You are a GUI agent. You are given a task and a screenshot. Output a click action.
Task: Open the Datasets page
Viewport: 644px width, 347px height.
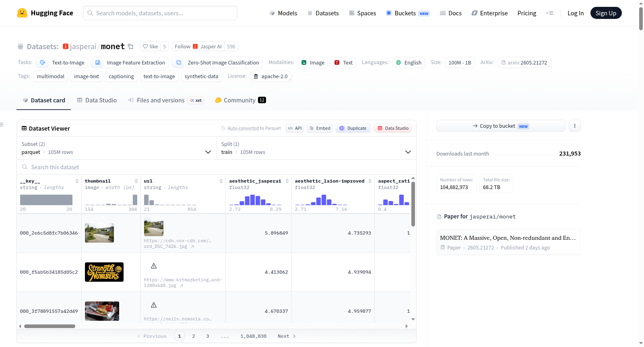[x=323, y=13]
